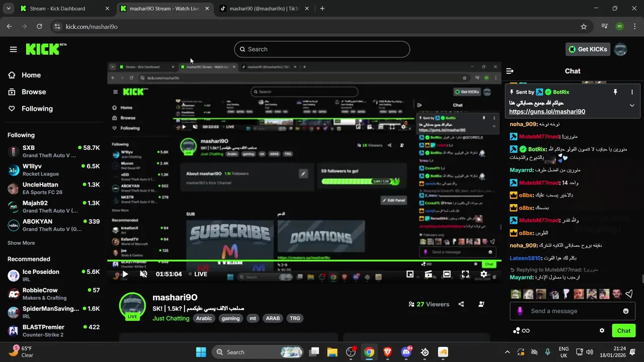Enable mini player mode
644x362 pixels.
click(410, 274)
